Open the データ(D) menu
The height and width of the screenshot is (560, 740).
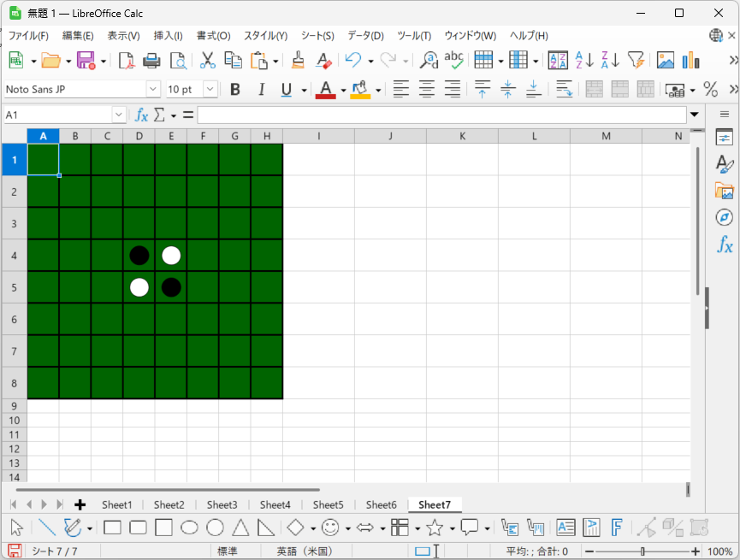click(x=365, y=36)
